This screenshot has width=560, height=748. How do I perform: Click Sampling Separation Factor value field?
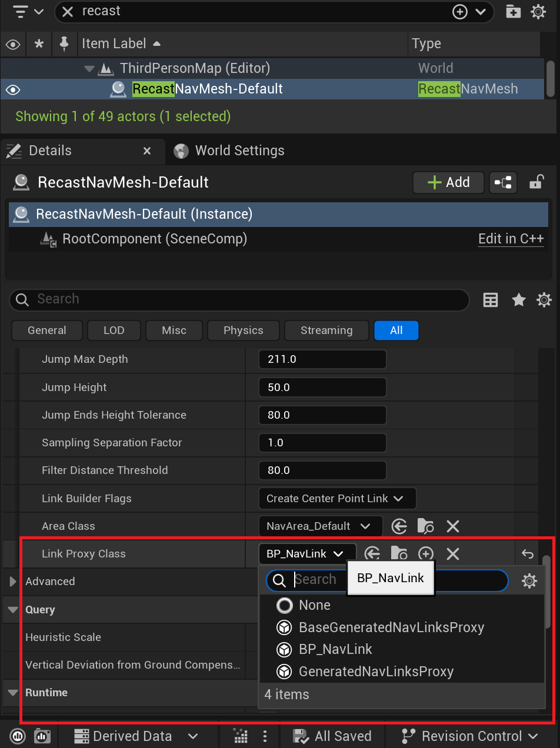point(322,443)
